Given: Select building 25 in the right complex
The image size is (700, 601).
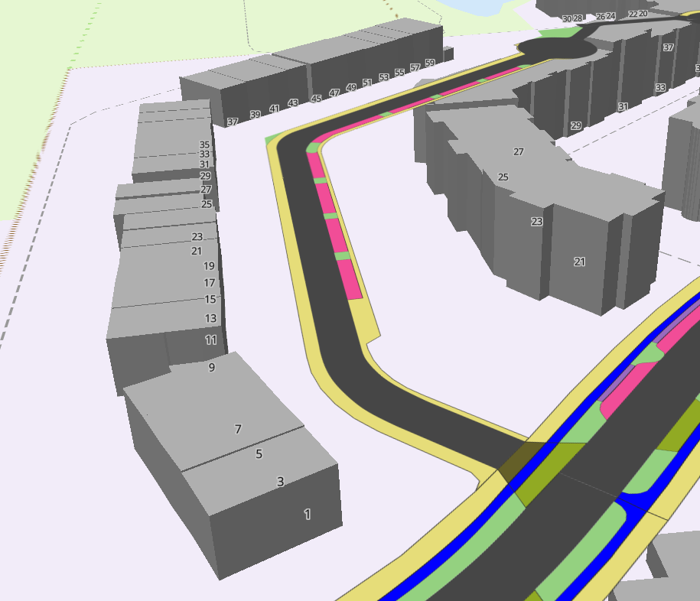Looking at the screenshot, I should click(503, 177).
